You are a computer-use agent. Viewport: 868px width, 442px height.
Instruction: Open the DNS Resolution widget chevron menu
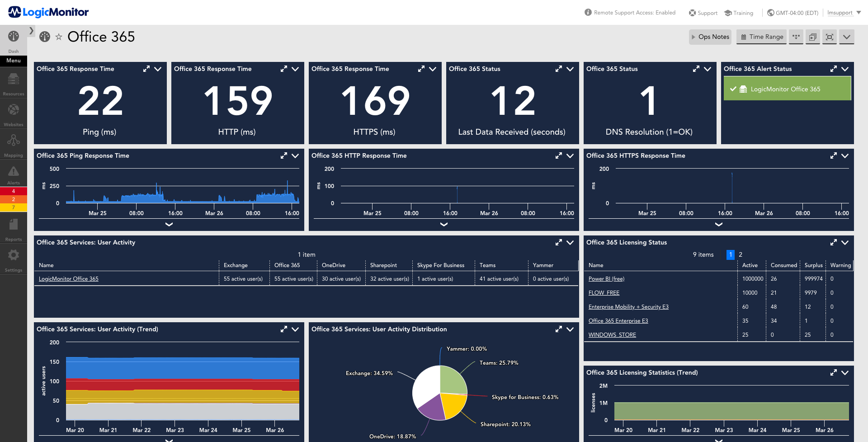708,69
